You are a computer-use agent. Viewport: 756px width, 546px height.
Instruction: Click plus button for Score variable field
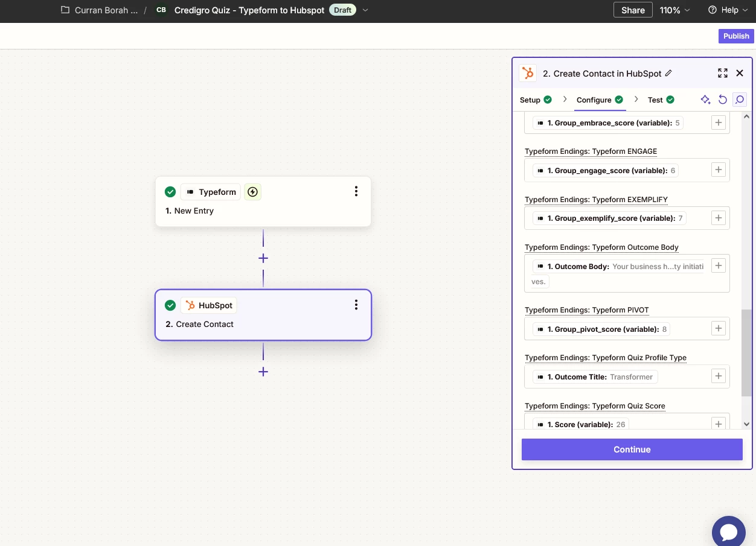tap(719, 424)
